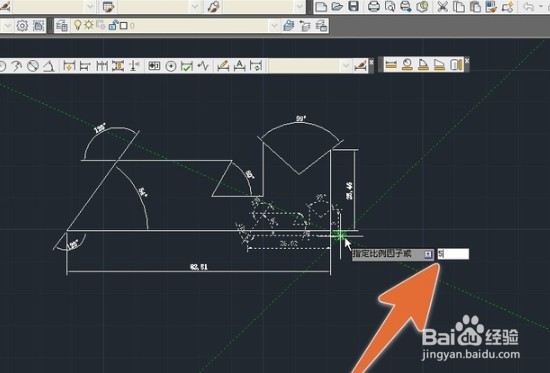The width and height of the screenshot is (550, 373).
Task: Expand the multileader style dropdown
Action: 300,6
